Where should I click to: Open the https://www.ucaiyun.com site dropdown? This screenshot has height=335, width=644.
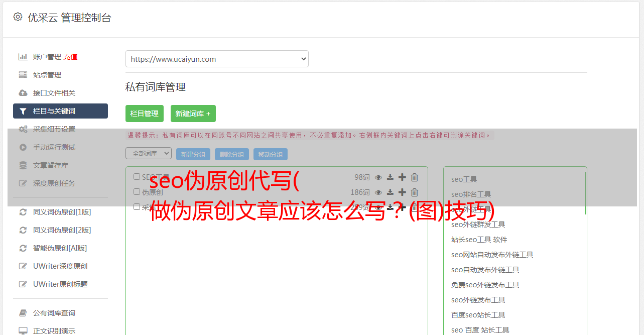point(217,59)
